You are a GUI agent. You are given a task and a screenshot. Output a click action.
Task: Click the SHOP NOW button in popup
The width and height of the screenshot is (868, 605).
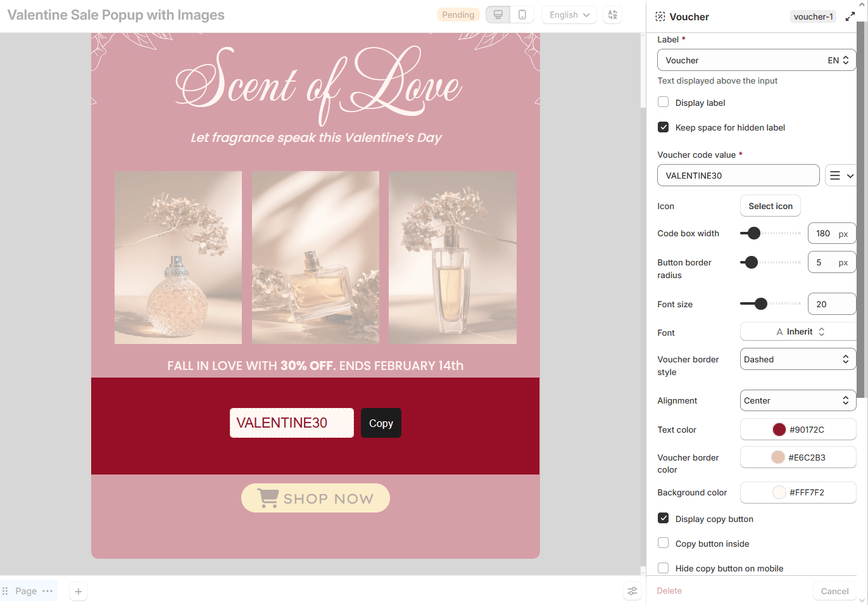(315, 498)
